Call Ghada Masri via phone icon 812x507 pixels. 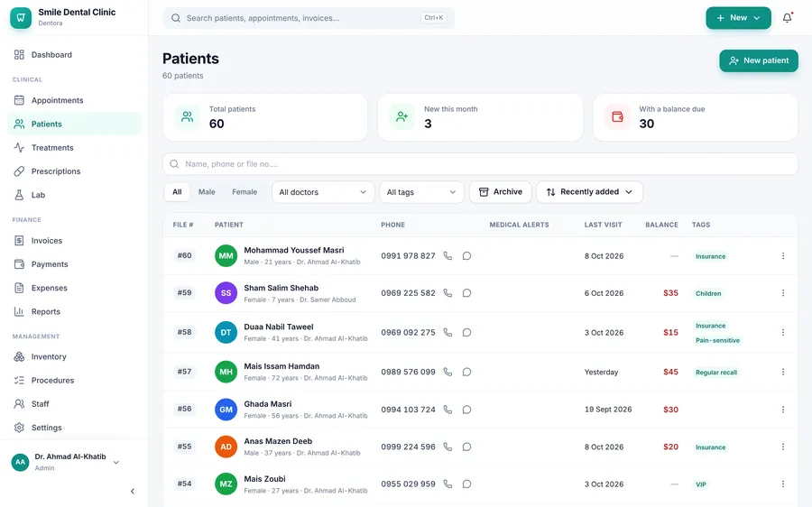448,410
